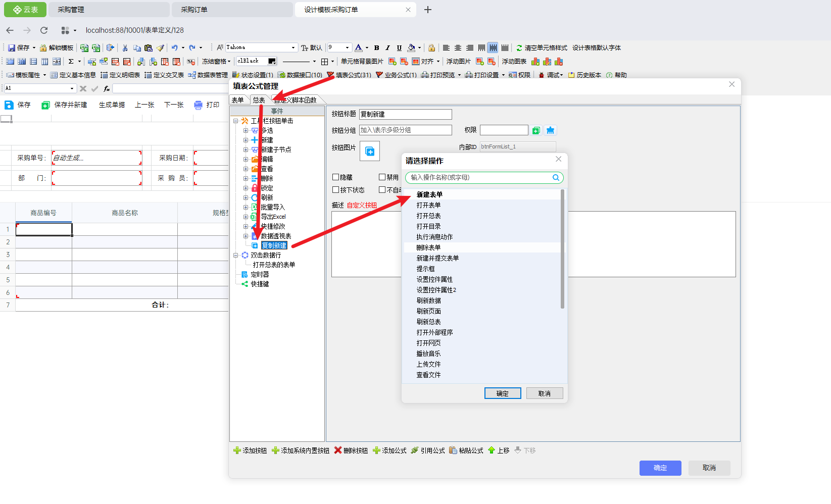Click 删除按钮 delete button
Screen dimensions: 831x504
351,450
